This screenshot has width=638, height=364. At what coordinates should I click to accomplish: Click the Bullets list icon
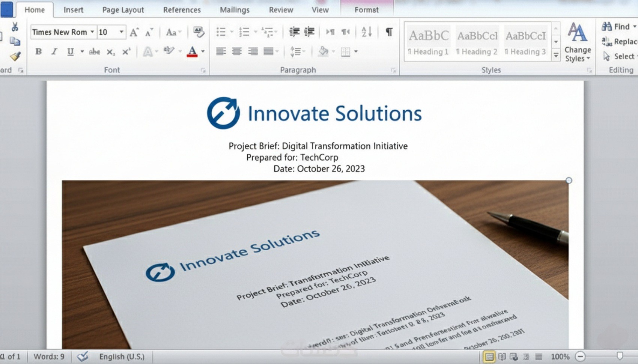point(221,32)
